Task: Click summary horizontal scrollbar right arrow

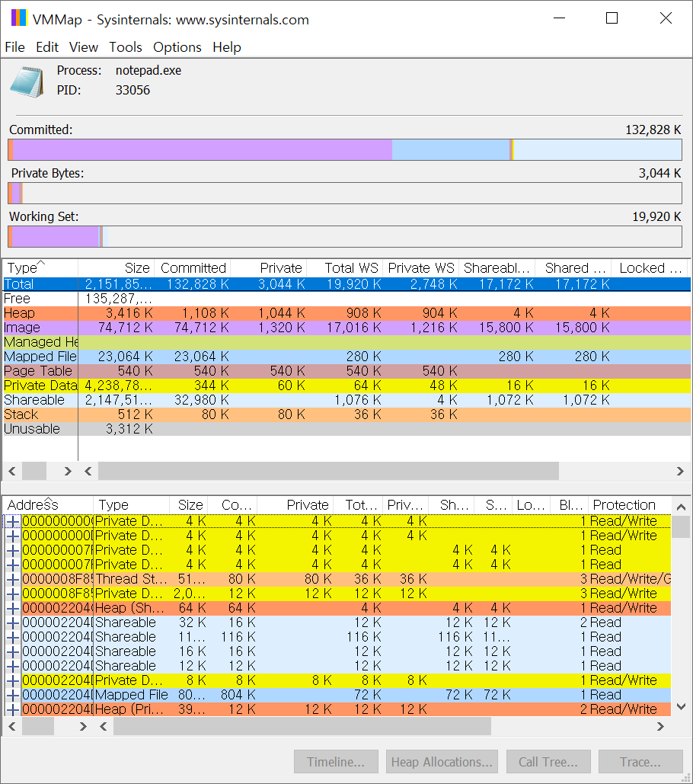Action: click(x=680, y=471)
